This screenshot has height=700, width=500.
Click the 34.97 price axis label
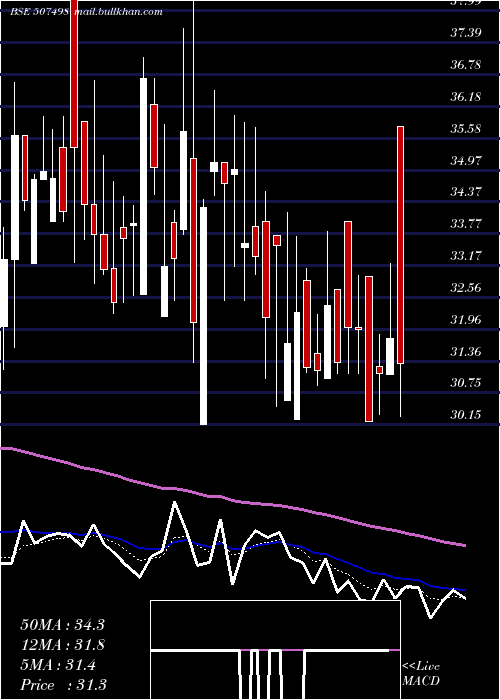[x=465, y=160]
